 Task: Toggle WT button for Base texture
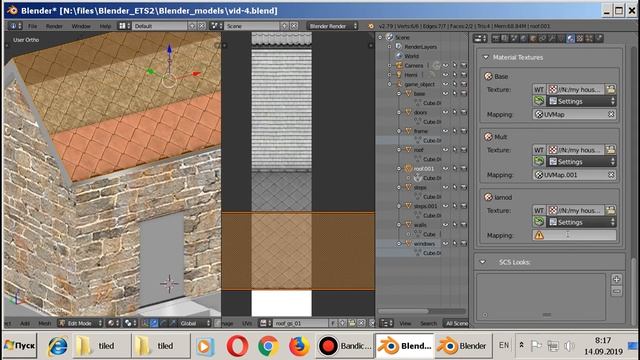coord(539,89)
